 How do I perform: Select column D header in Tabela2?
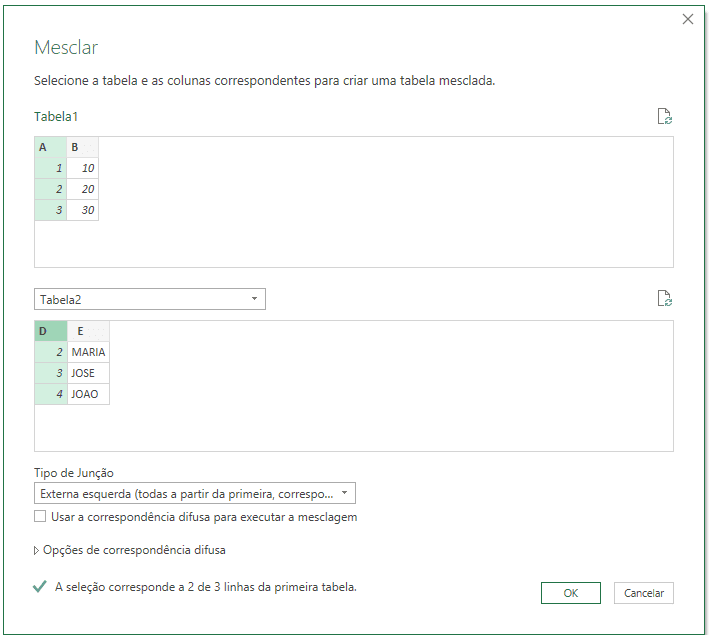click(51, 331)
